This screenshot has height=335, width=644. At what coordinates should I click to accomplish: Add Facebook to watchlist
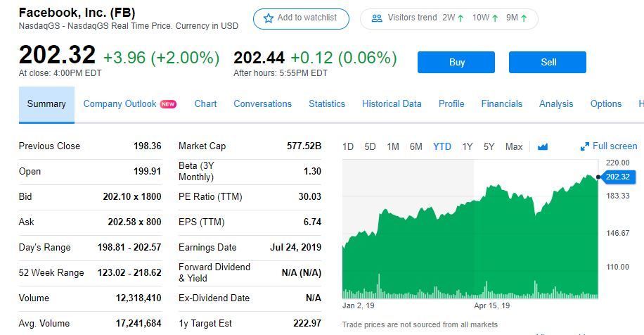click(x=301, y=19)
